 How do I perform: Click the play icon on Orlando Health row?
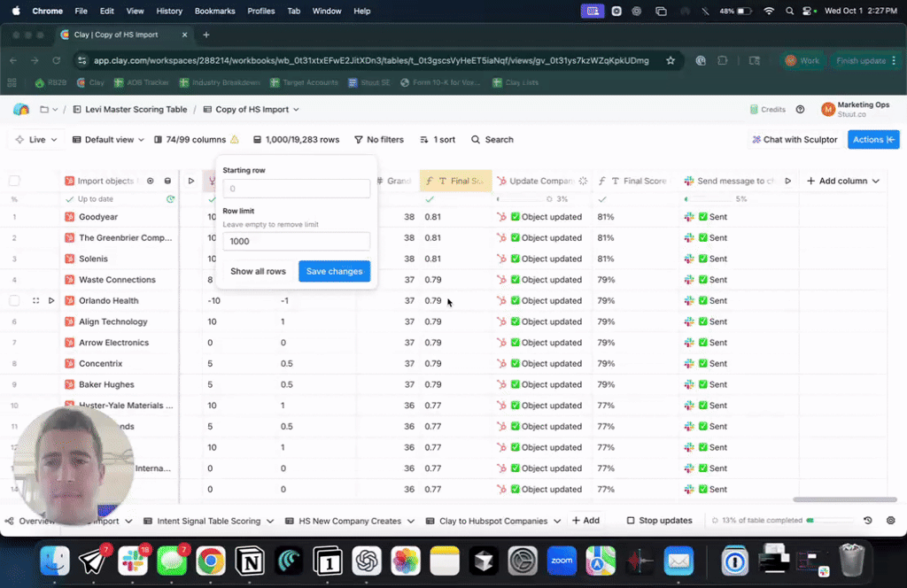(51, 301)
